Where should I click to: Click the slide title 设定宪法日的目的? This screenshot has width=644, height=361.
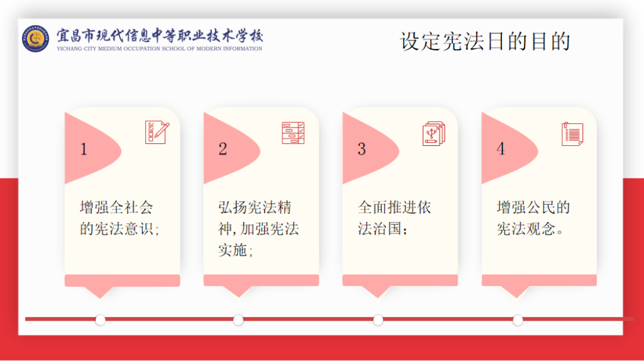pos(485,42)
